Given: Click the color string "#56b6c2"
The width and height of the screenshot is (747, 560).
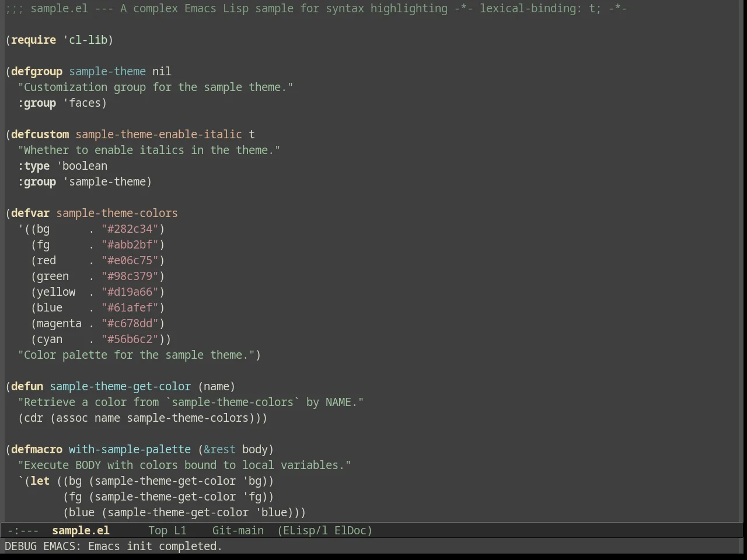Looking at the screenshot, I should [130, 339].
